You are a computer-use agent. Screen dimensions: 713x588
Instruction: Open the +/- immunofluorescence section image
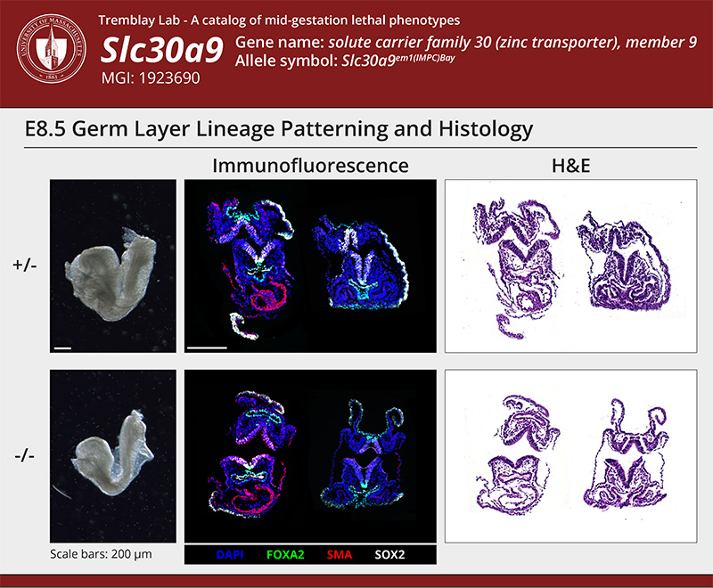pos(310,265)
